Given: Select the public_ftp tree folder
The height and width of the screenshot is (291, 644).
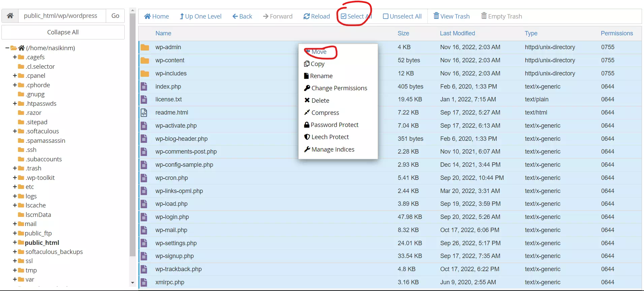Looking at the screenshot, I should (x=38, y=233).
